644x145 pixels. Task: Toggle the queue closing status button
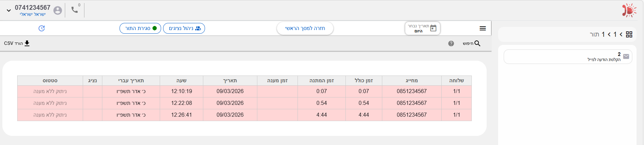(140, 28)
